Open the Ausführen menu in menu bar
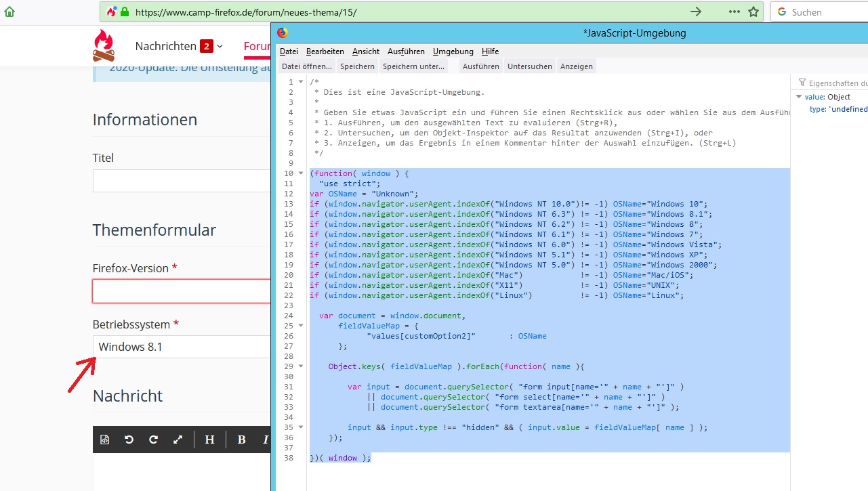Image resolution: width=868 pixels, height=491 pixels. (406, 51)
